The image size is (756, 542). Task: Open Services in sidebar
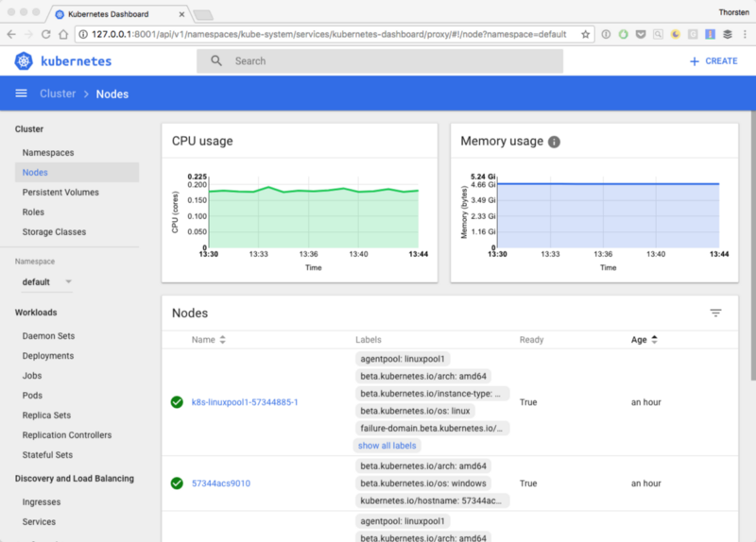pos(39,521)
